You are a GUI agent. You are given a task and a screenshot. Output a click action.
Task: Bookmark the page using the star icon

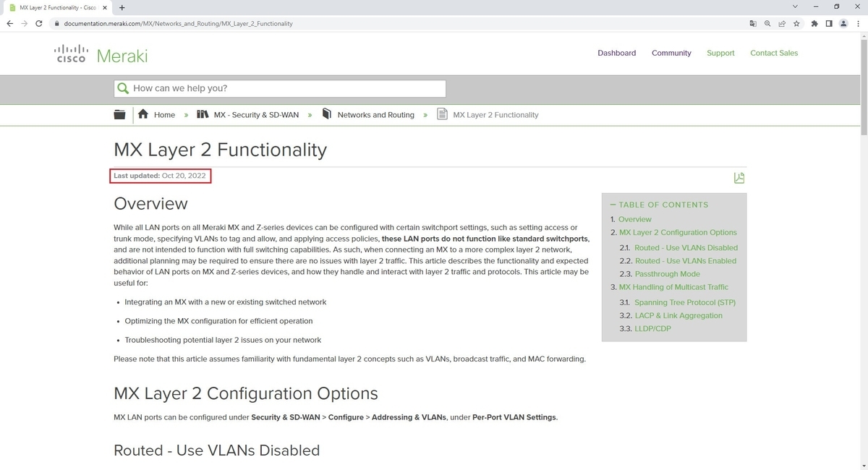[x=796, y=23]
